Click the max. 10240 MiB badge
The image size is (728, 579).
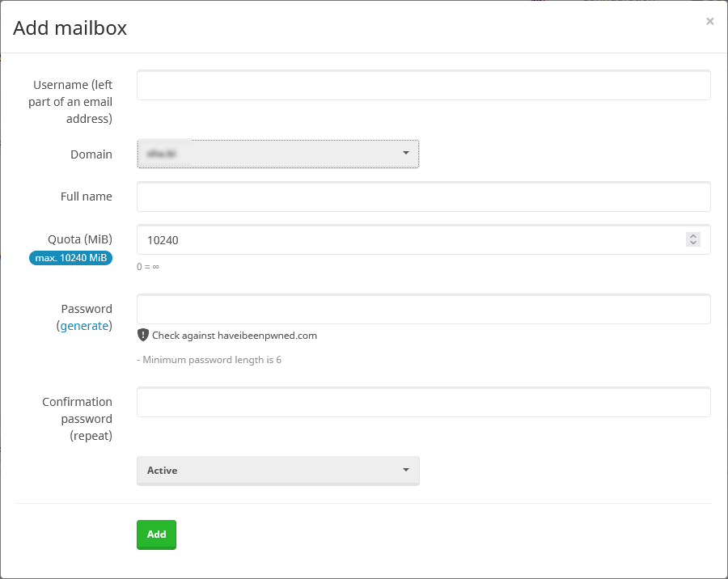click(x=71, y=258)
